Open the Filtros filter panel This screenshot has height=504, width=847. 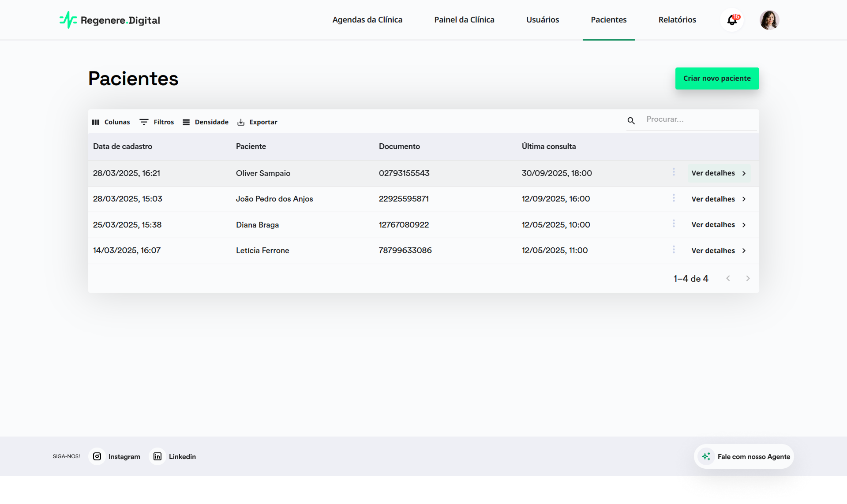(157, 122)
